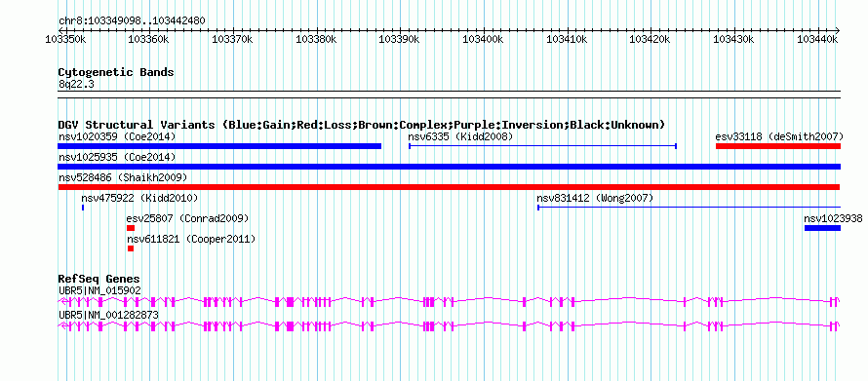
Task: Click the nsv6335 thin blue variant line
Action: pyautogui.click(x=542, y=146)
